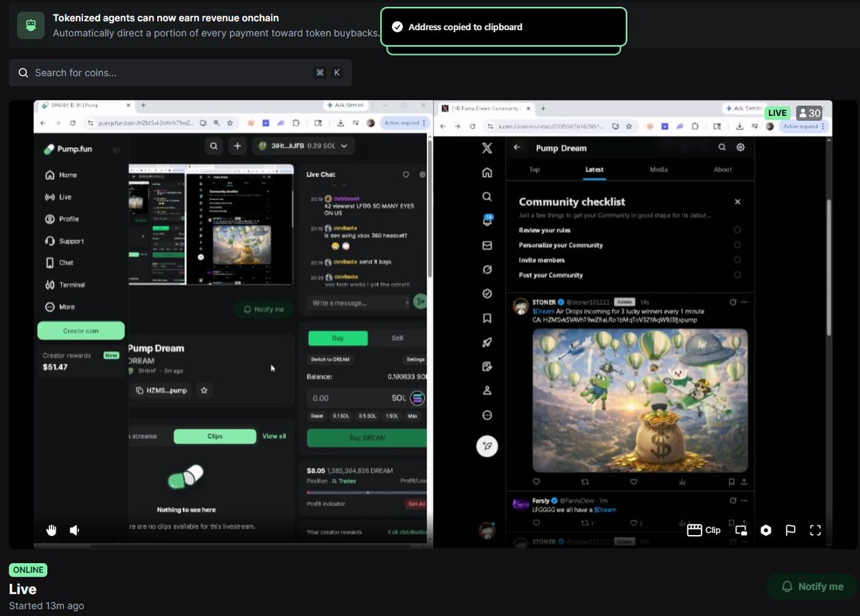This screenshot has width=860, height=616.
Task: Open X messages envelope icon
Action: (487, 246)
